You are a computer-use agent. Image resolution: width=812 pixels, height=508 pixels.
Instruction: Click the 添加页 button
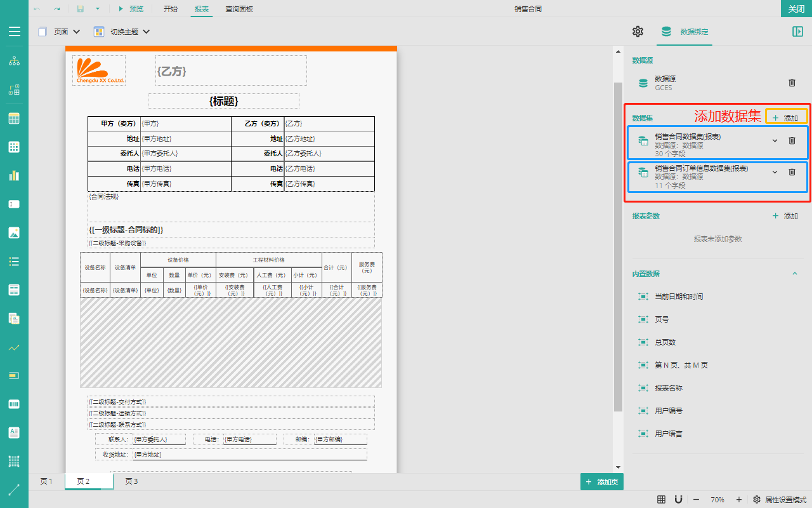[x=602, y=482]
